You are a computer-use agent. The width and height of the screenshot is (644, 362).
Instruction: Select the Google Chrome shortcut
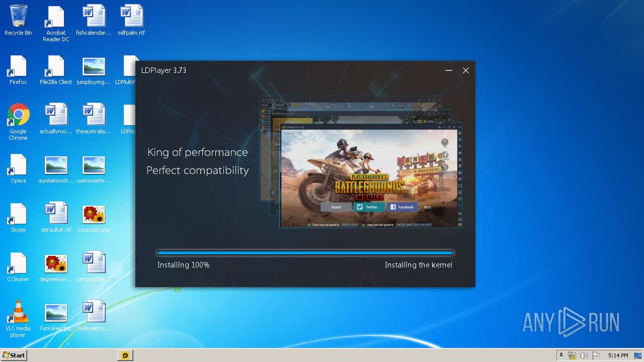[18, 122]
